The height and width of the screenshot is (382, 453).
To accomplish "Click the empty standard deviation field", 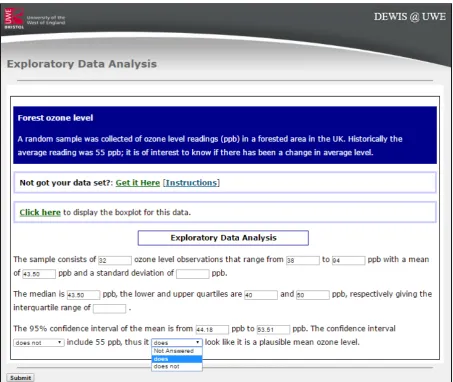I will pyautogui.click(x=193, y=274).
